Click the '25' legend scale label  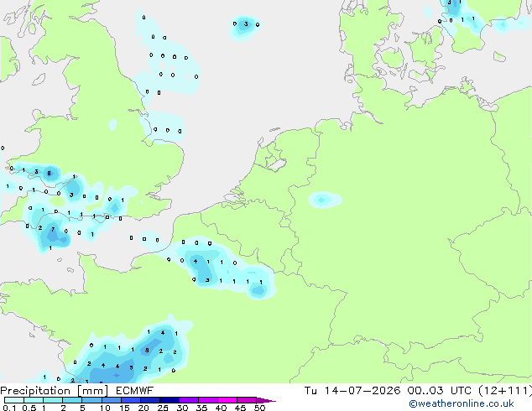pos(163,408)
